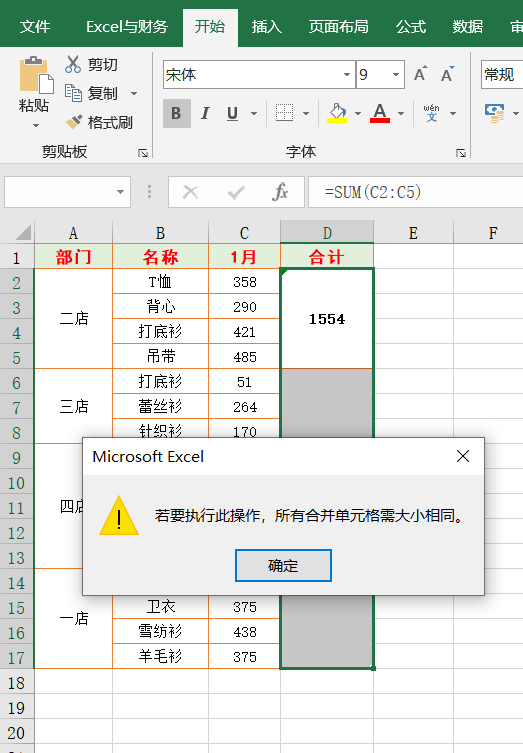This screenshot has height=753, width=523.
Task: Click the 确定 button in the dialog
Action: [283, 565]
